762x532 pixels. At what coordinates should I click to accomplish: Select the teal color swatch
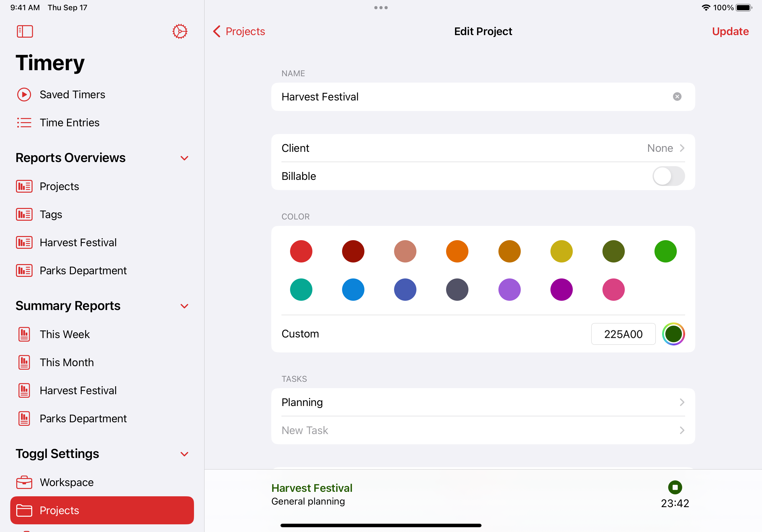click(x=301, y=290)
